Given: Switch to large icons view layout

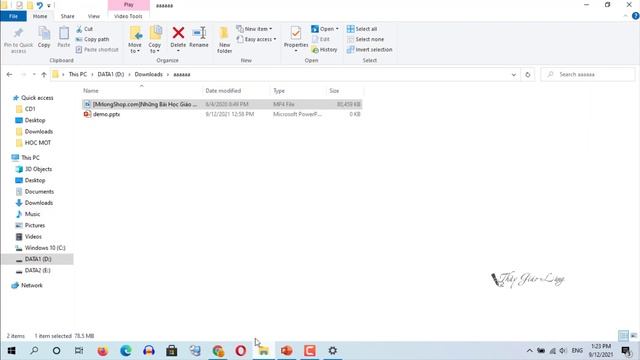Looking at the screenshot, I should 633,336.
